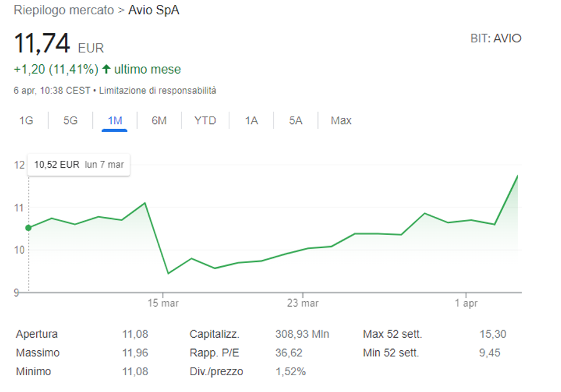Viewport: 561px width, 392px height.
Task: Click the Div./prezzo label
Action: point(216,371)
